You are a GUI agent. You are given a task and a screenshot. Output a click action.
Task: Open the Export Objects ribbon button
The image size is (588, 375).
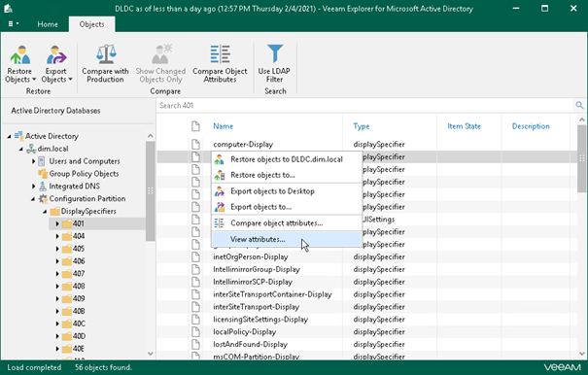coord(56,64)
